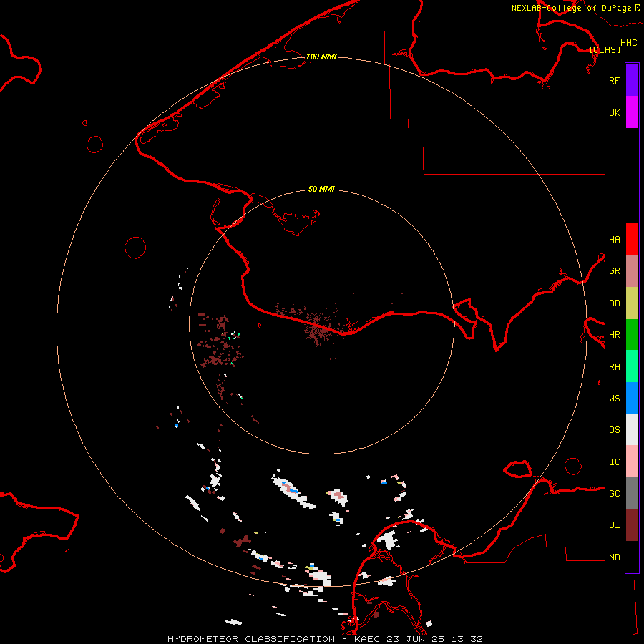This screenshot has width=644, height=644.
Task: Click the dark brown BI legend swatch
Action: point(632,525)
